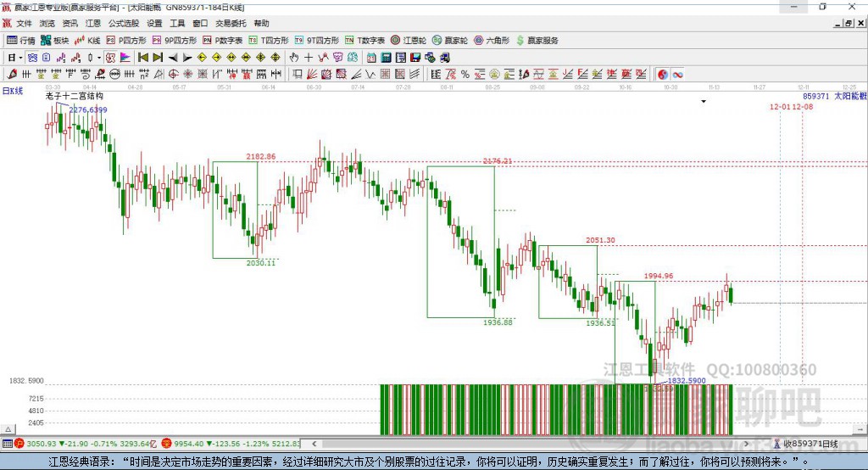Open 赢家服务 with dollar icon
The width and height of the screenshot is (868, 470).
coord(537,41)
